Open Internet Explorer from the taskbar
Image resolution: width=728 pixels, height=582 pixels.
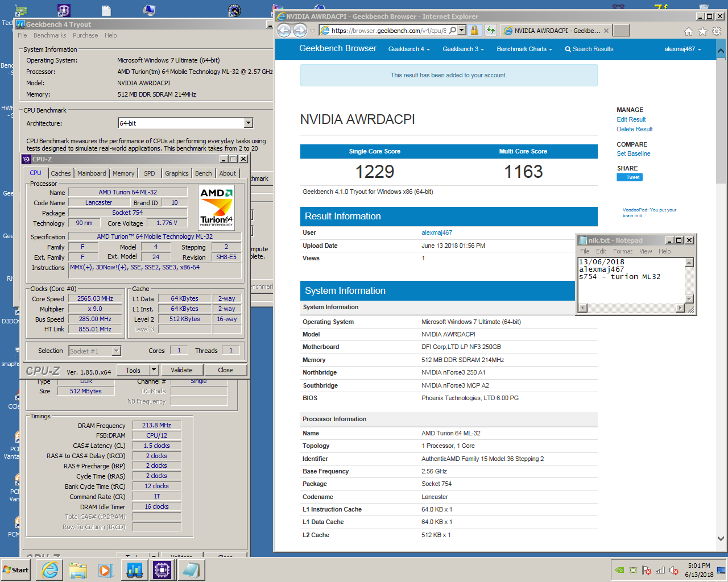tap(50, 570)
